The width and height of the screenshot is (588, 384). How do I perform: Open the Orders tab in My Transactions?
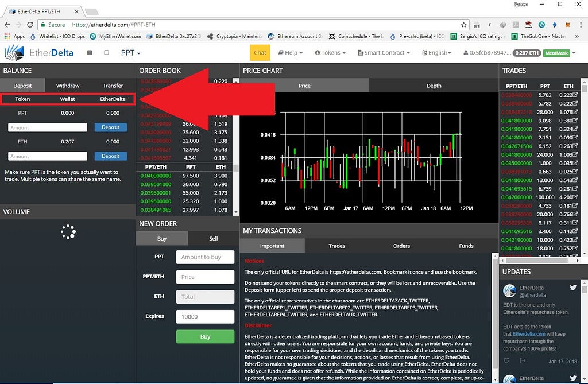[x=401, y=246]
